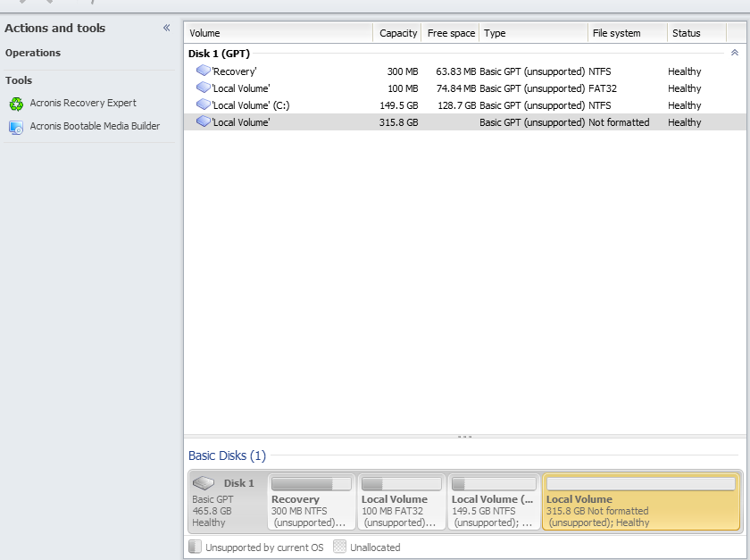Open Acronis Recovery Expert tool link
The height and width of the screenshot is (560, 750).
click(x=83, y=104)
